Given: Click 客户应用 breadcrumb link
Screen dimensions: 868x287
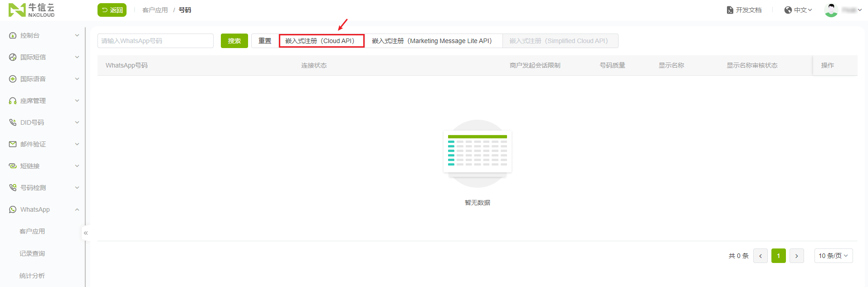Looking at the screenshot, I should tap(155, 10).
